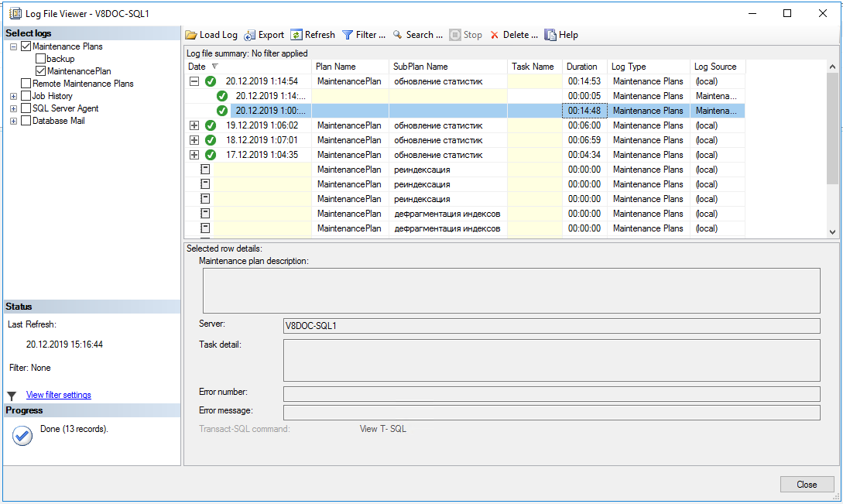Screen dimensions: 843x504
Task: Click the Search magnifier icon in toolbar
Action: pyautogui.click(x=397, y=35)
